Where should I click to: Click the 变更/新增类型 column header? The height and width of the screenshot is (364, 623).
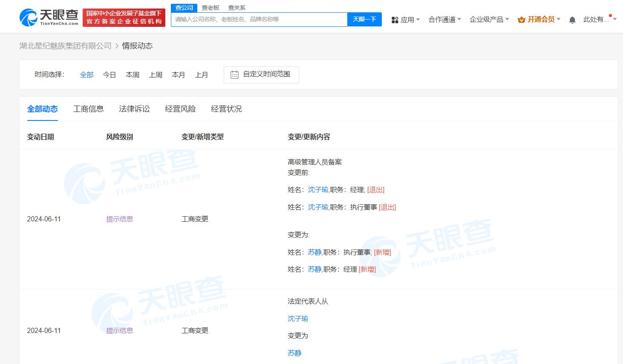(x=202, y=137)
